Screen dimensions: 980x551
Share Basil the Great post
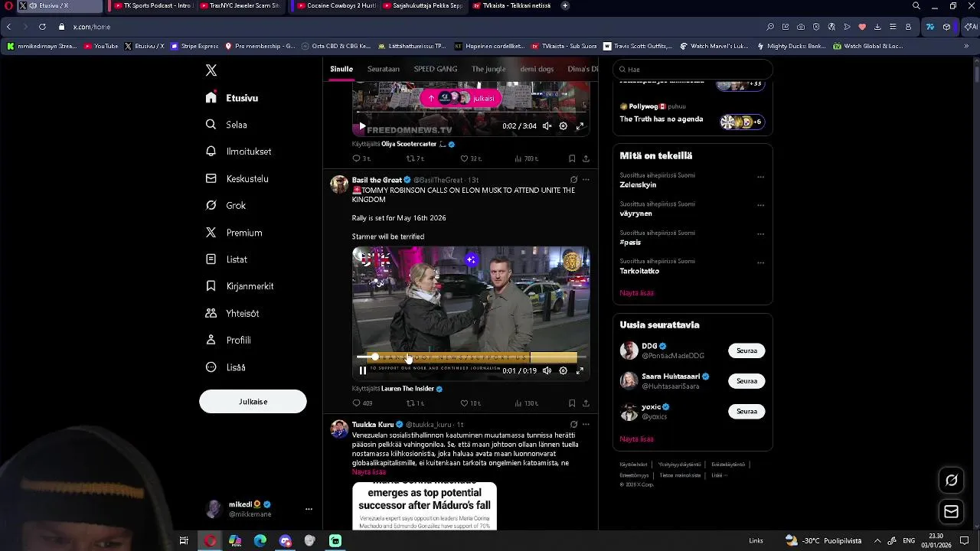pos(586,403)
